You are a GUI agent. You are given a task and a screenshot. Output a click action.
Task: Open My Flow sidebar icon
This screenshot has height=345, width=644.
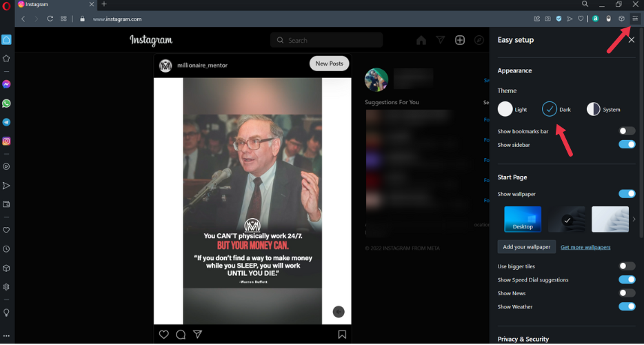click(6, 186)
